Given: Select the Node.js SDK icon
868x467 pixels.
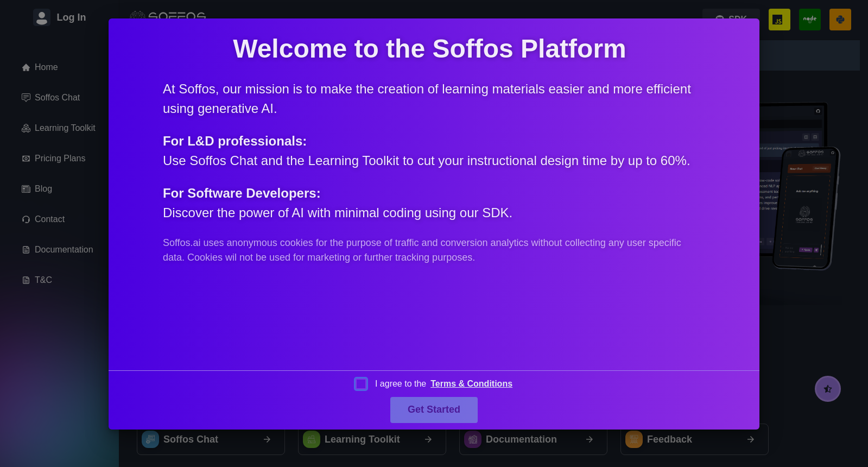Looking at the screenshot, I should tap(809, 20).
